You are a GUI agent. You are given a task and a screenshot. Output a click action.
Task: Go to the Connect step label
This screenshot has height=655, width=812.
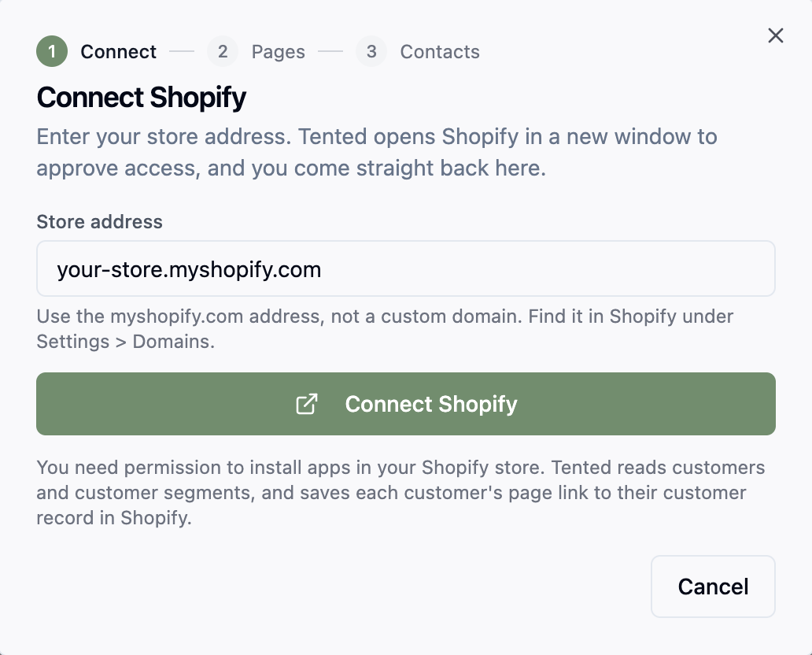(x=119, y=52)
